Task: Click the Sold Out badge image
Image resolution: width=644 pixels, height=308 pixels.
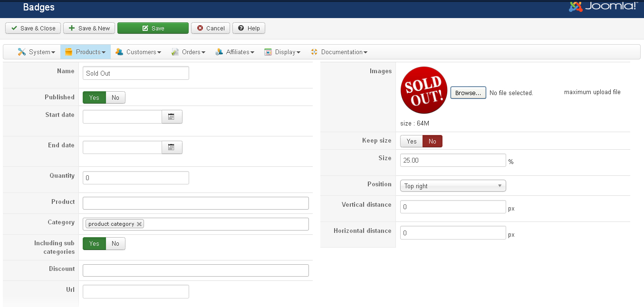Action: (424, 90)
